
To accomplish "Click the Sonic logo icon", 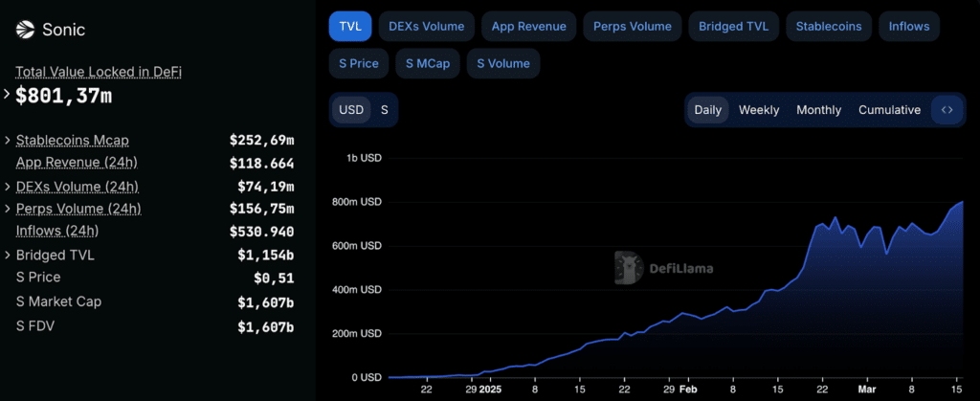I will pos(26,30).
